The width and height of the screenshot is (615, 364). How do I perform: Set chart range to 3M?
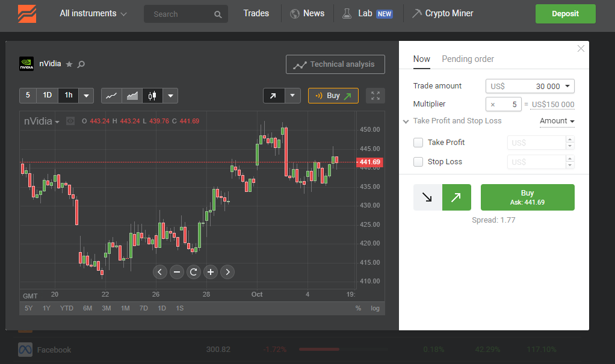pyautogui.click(x=107, y=308)
